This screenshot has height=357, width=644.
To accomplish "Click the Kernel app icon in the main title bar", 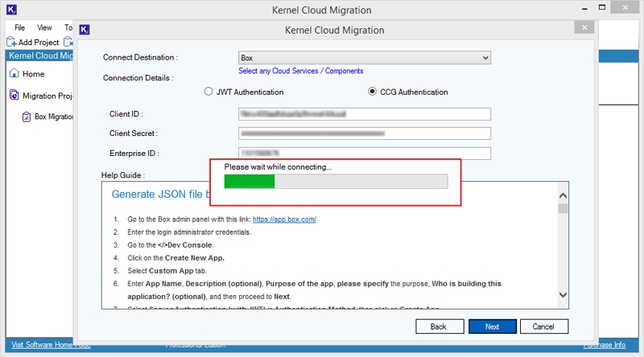I will tap(11, 10).
